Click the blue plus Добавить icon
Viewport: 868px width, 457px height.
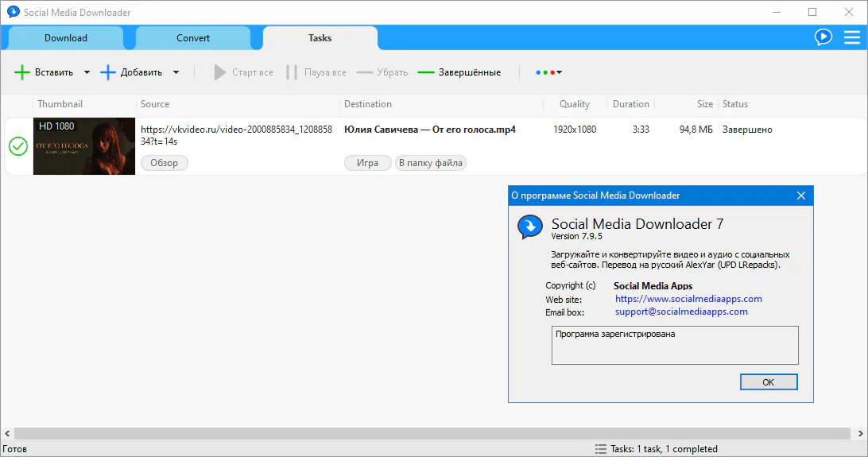pyautogui.click(x=108, y=72)
